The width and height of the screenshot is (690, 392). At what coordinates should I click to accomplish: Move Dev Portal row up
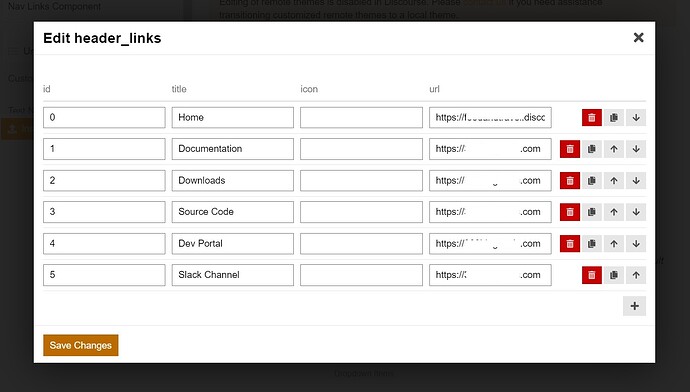(x=613, y=244)
